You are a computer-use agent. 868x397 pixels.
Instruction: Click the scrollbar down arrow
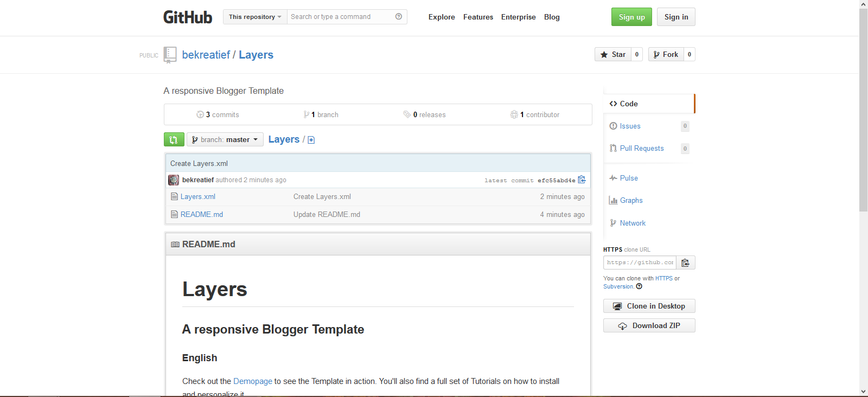coord(864,392)
